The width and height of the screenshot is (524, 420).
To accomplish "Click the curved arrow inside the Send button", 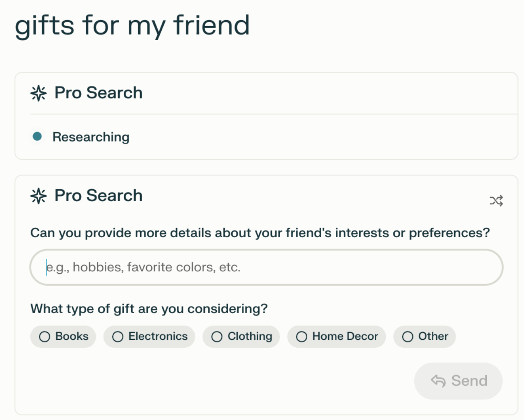I will (439, 381).
